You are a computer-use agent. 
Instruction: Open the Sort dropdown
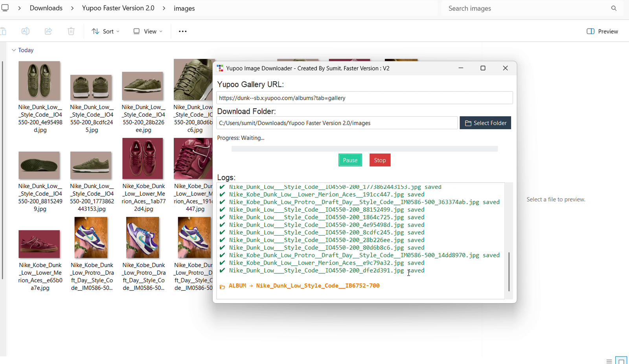pyautogui.click(x=106, y=31)
